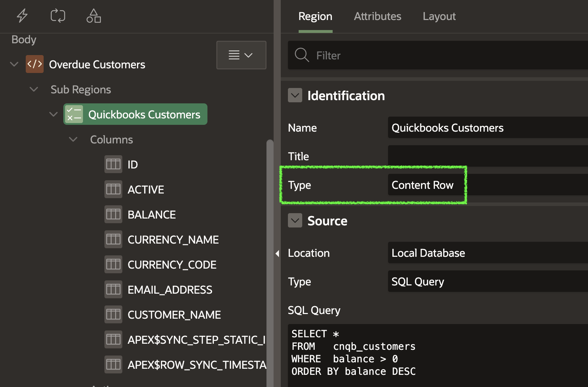588x387 pixels.
Task: Click the Source section heading
Action: [x=327, y=221]
